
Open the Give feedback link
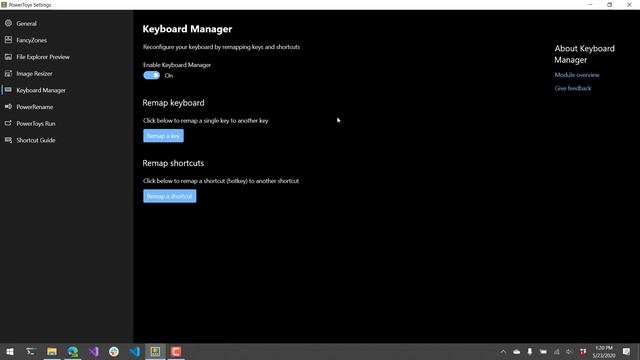[x=573, y=88]
